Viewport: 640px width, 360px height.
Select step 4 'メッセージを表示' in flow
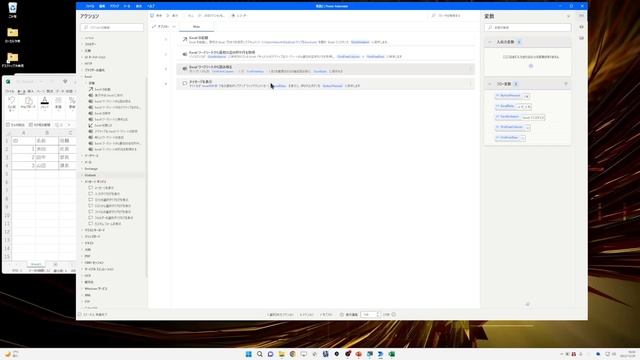[x=326, y=84]
